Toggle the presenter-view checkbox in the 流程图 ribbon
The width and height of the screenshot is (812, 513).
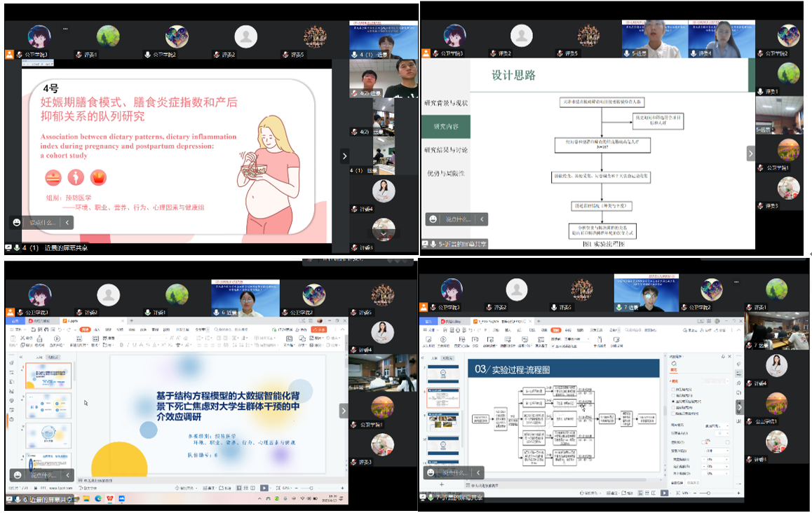coord(555,346)
